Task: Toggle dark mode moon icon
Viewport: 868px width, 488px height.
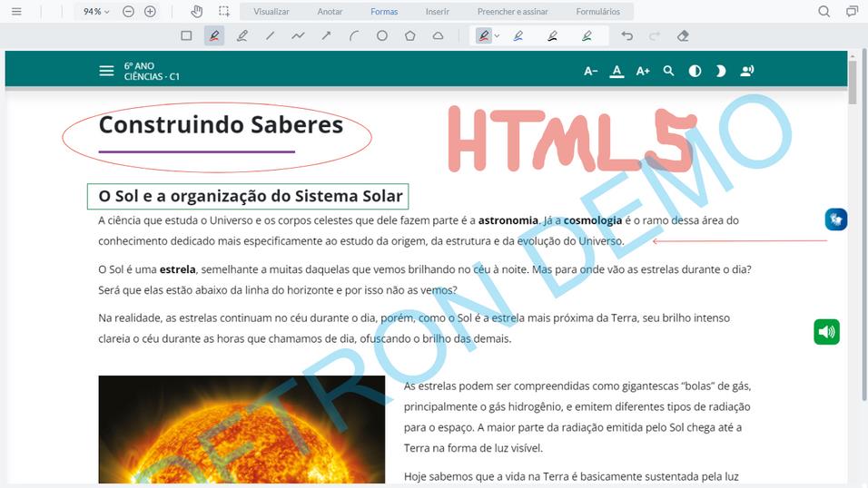Action: click(721, 71)
